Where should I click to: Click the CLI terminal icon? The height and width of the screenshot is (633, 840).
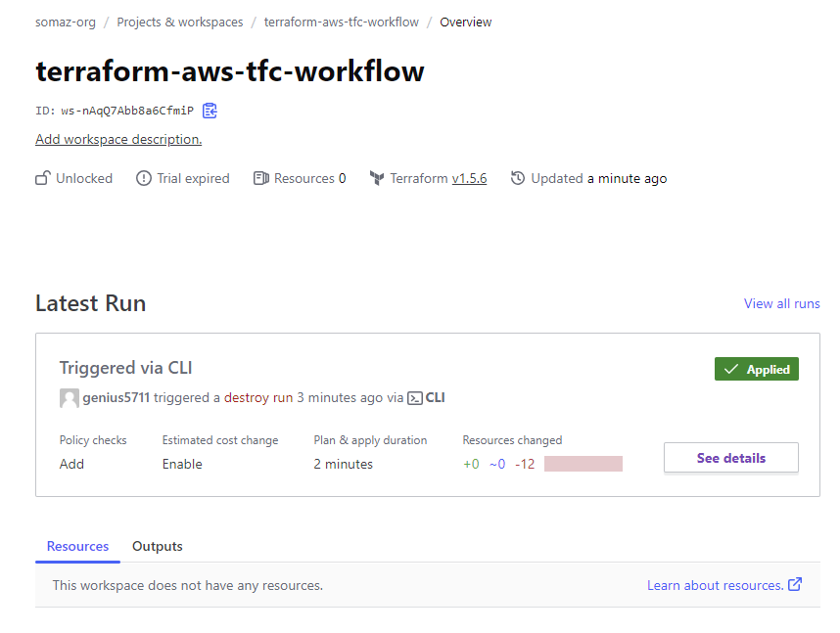coord(415,398)
